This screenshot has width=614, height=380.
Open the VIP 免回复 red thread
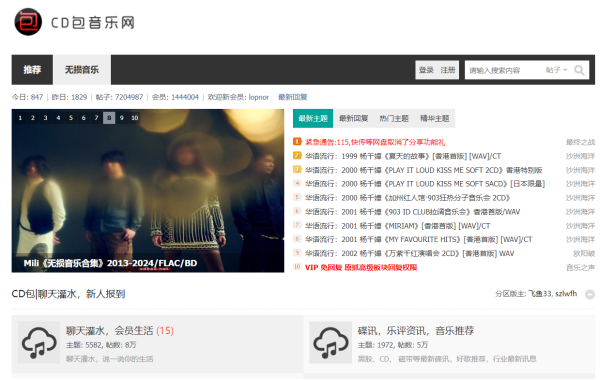(x=361, y=268)
